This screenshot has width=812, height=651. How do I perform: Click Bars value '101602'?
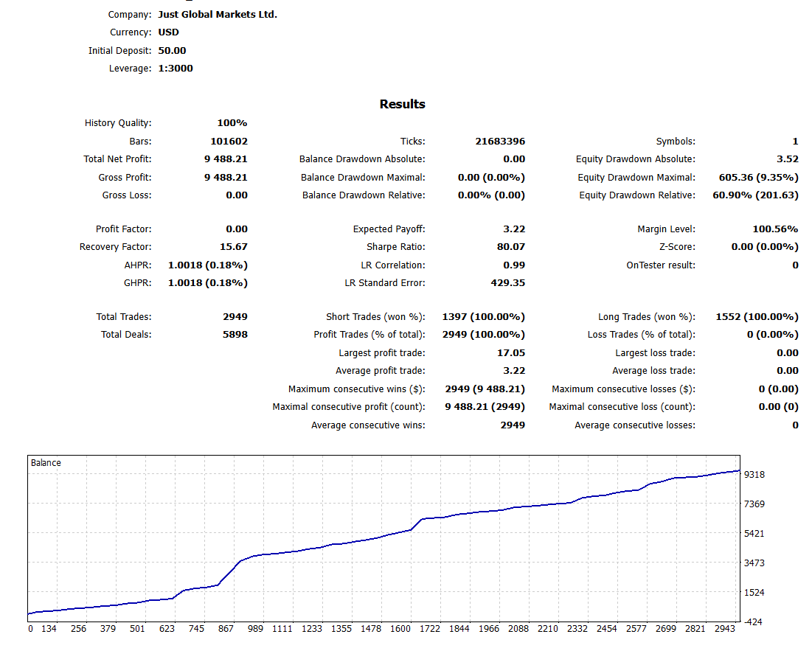(229, 142)
